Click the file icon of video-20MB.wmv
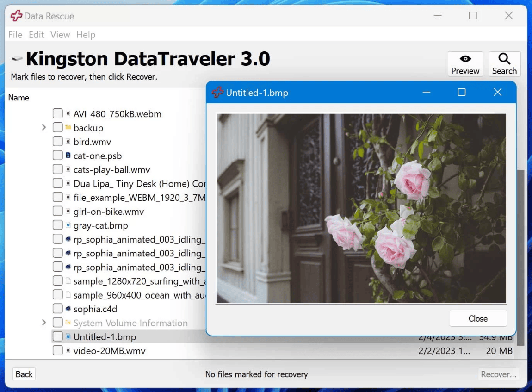532x392 pixels. pyautogui.click(x=68, y=350)
